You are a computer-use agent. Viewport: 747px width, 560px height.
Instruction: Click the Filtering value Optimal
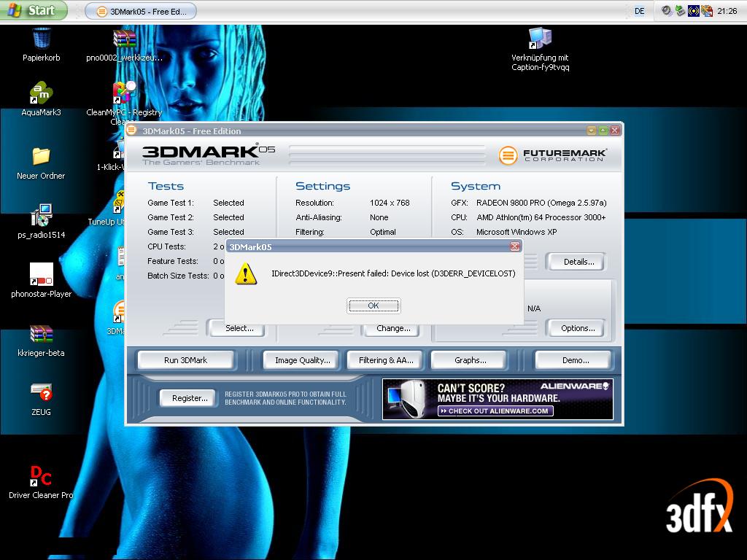click(x=383, y=232)
